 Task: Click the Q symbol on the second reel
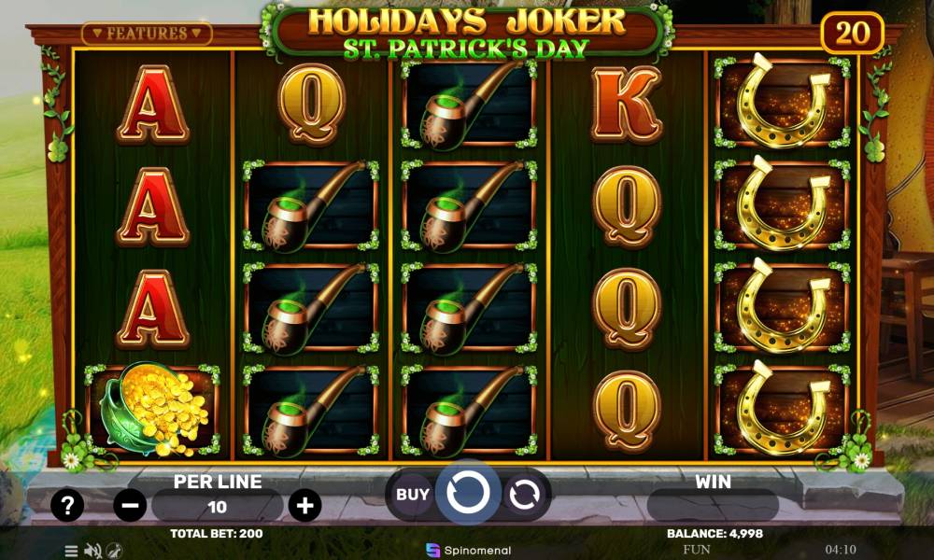[312, 105]
